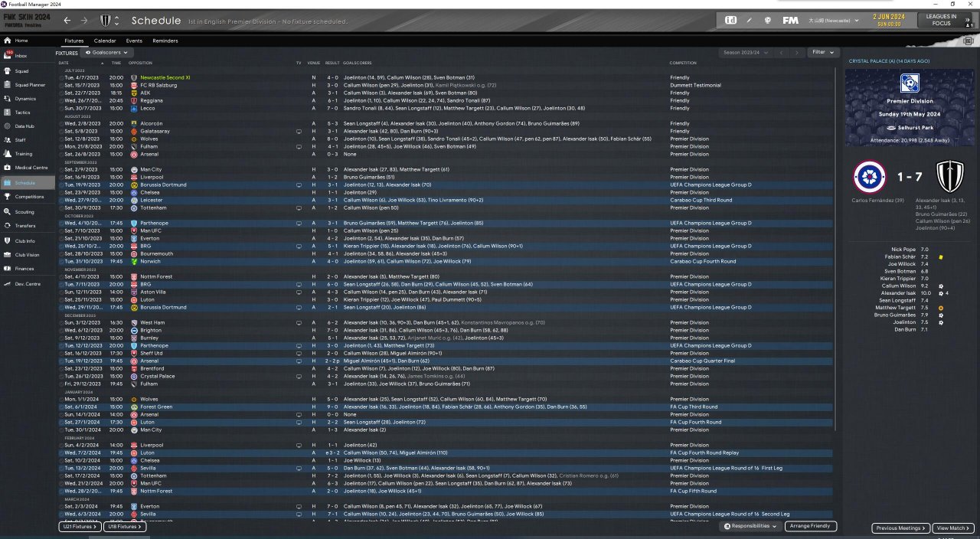Switch to the Calendar tab
Viewport: 980px width, 539px height.
pyautogui.click(x=105, y=41)
